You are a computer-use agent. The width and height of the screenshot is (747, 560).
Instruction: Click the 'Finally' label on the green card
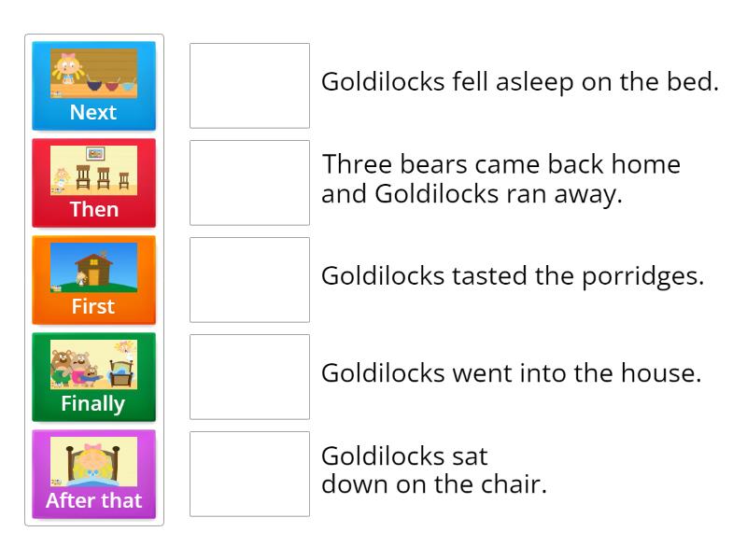93,403
